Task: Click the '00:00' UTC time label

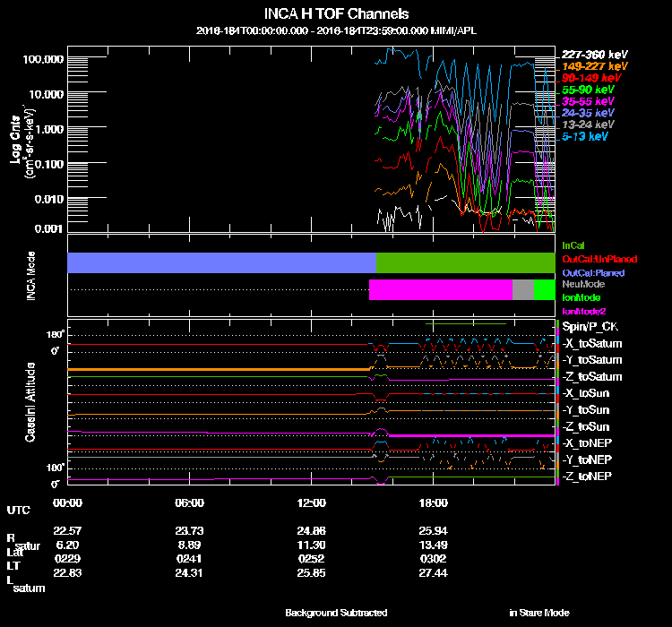Action: pos(67,503)
